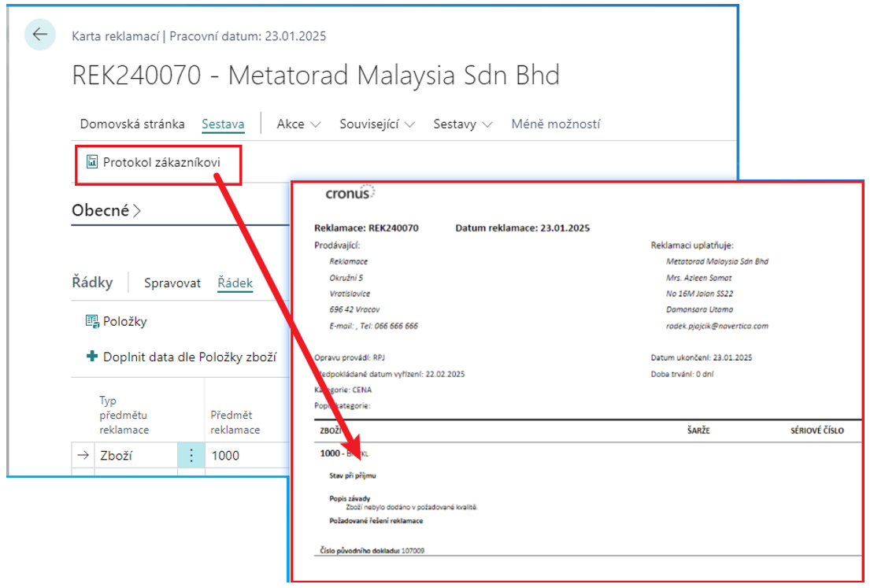
Task: Click Požadované řešení reklamace in report
Action: click(x=376, y=521)
